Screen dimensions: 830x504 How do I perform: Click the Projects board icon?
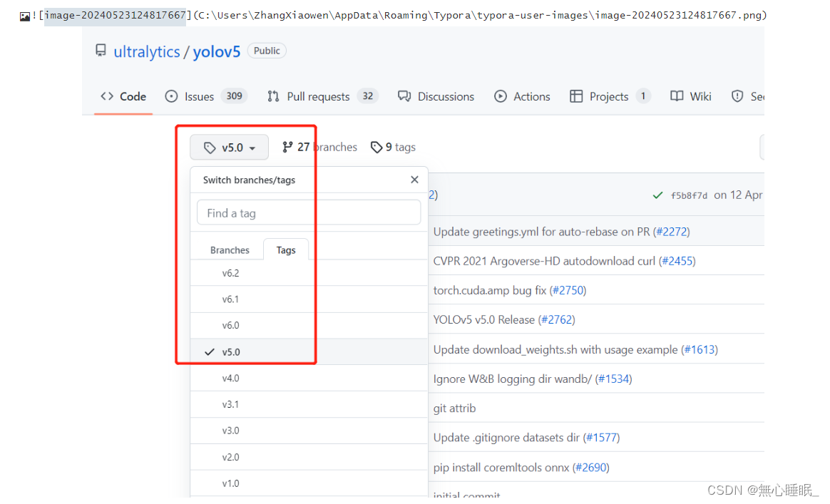576,96
